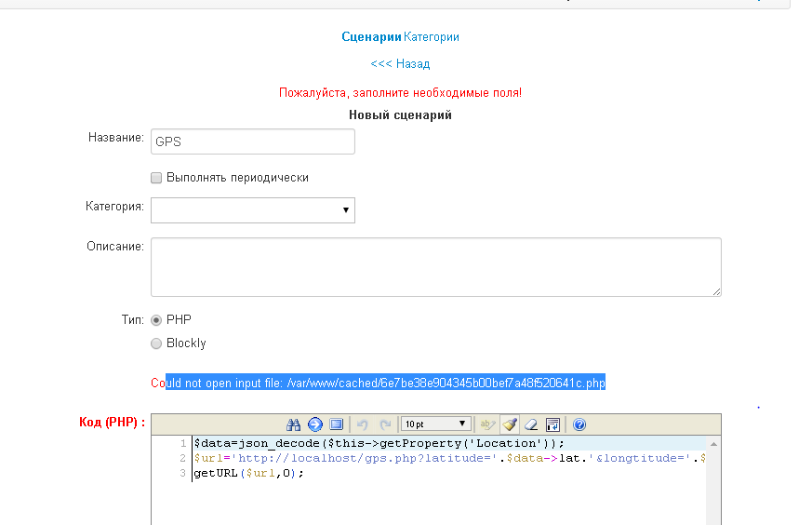Toggle fullscreen mode in code editor toolbar

coord(337,424)
